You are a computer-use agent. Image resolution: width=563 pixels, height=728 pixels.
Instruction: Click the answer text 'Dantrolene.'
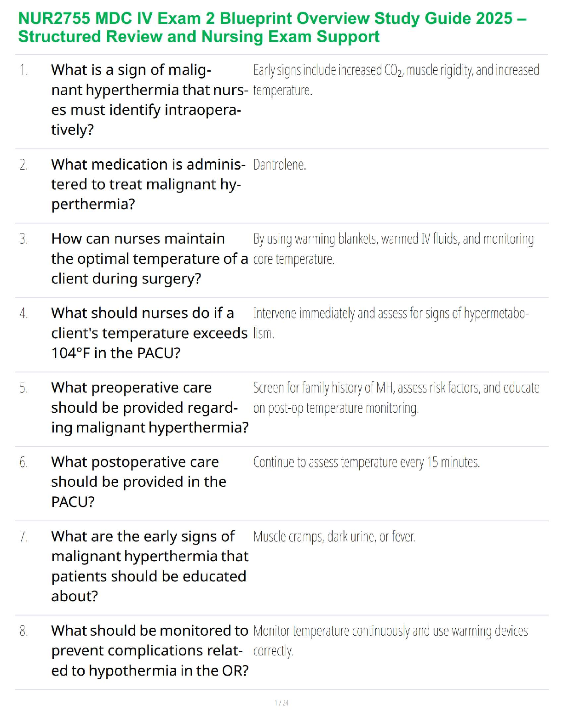click(280, 165)
